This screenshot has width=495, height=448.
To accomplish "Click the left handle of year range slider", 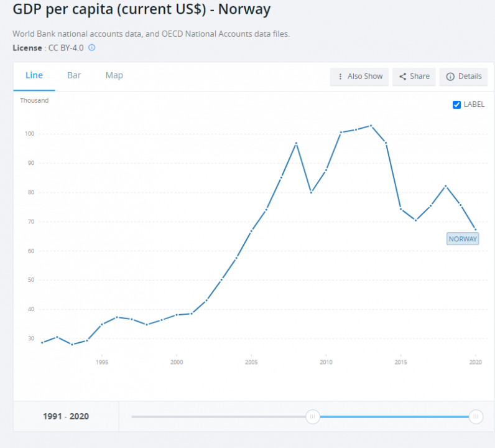I will click(313, 416).
